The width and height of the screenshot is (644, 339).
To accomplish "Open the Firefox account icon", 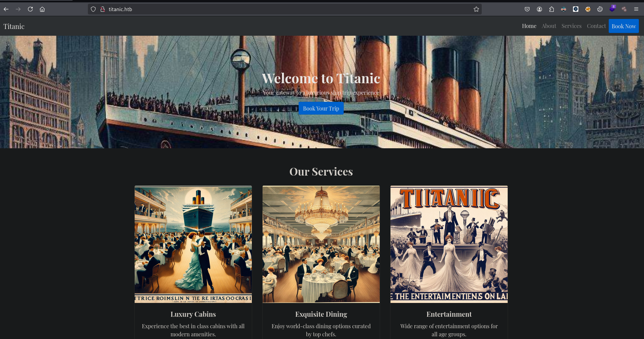I will coord(539,9).
